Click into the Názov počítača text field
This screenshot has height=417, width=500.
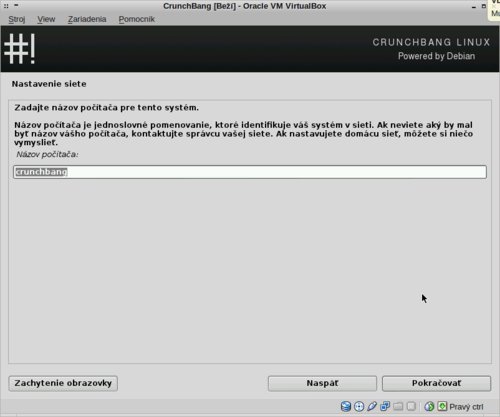pyautogui.click(x=250, y=172)
